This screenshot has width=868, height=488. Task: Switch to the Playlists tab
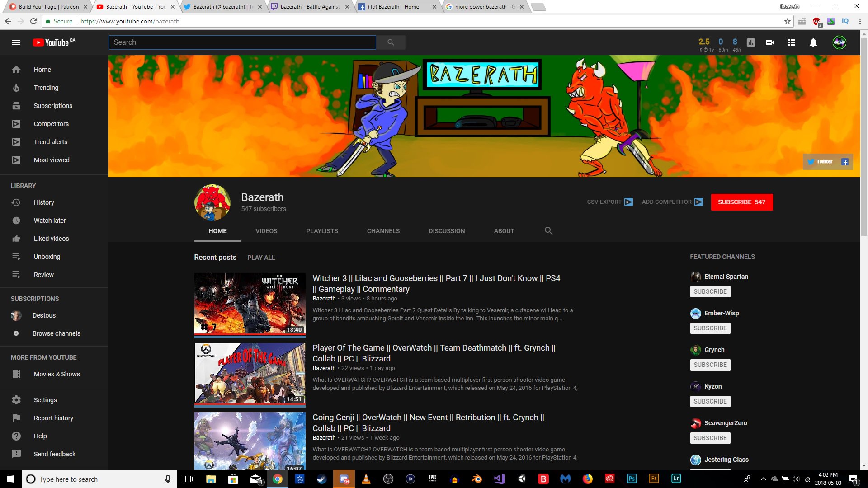pyautogui.click(x=322, y=231)
